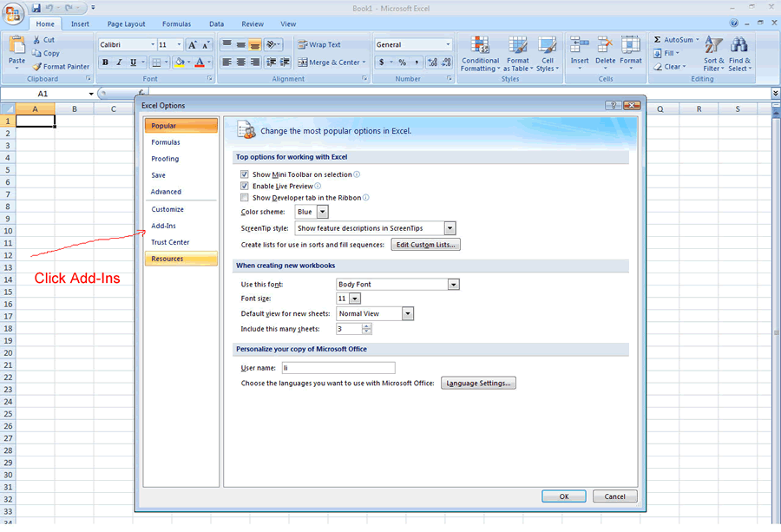Open Cell Styles gallery

click(x=548, y=54)
